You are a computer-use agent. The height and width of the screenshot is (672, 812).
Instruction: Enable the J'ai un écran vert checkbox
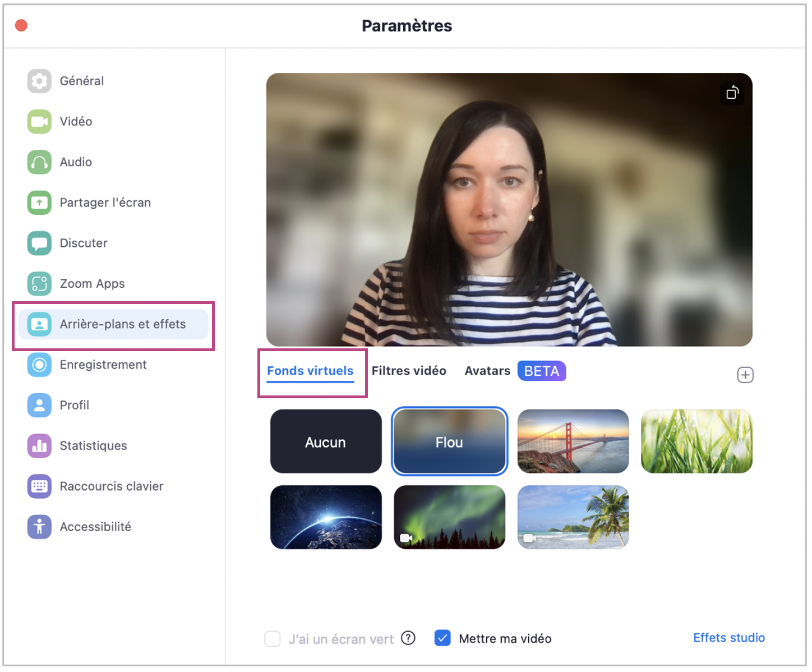pos(273,639)
